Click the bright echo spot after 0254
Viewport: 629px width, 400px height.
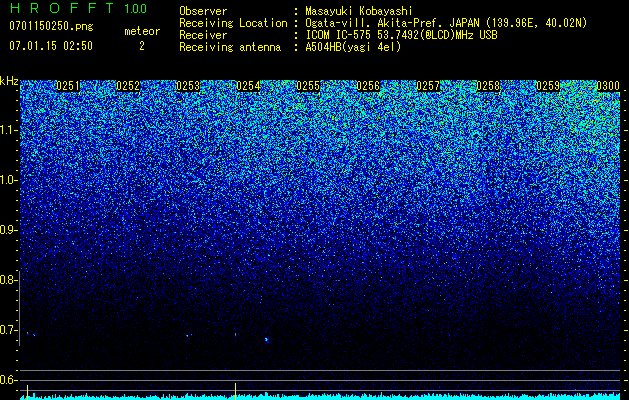click(266, 340)
